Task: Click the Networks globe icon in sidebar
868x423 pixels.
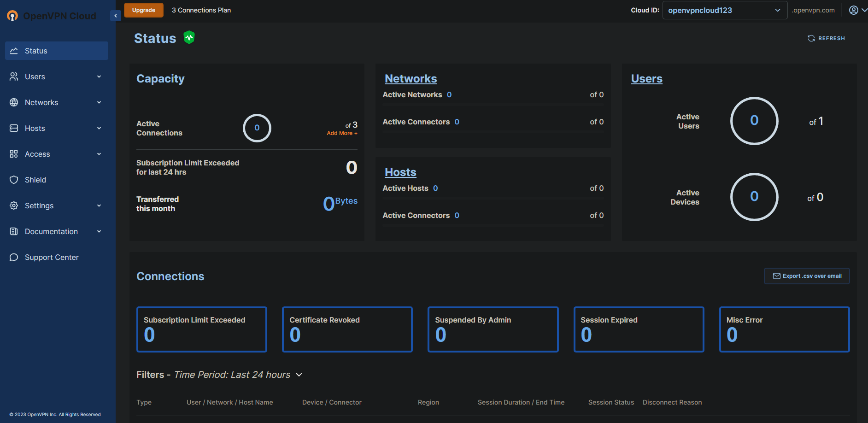Action: [x=14, y=102]
